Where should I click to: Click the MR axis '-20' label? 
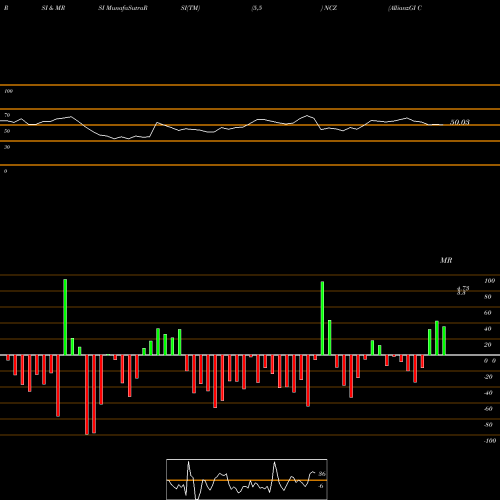(488, 377)
